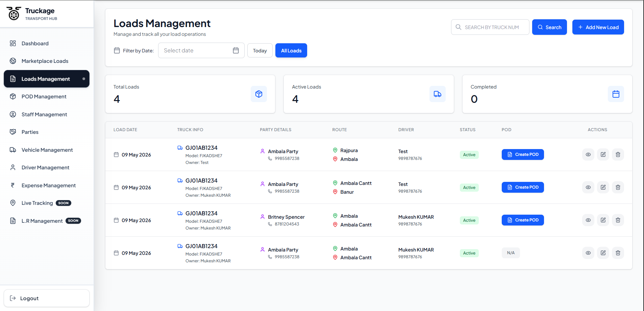
Task: Open the Dashboard menu item
Action: pyautogui.click(x=47, y=43)
